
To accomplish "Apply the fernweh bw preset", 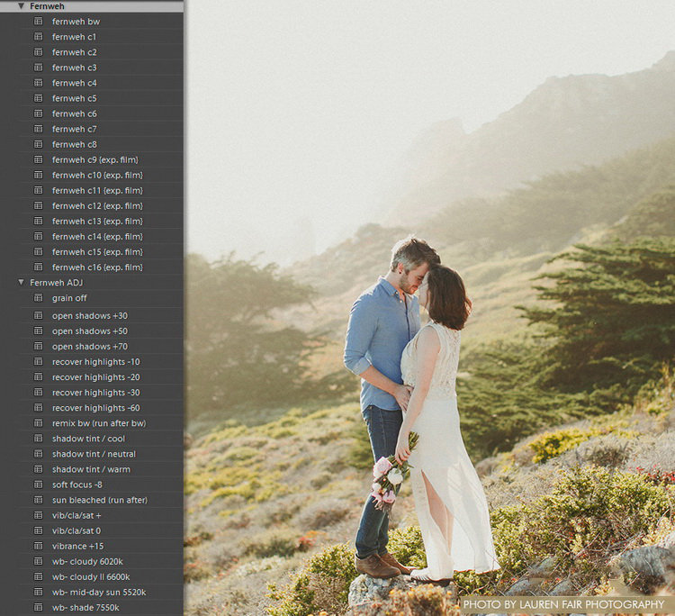I will tap(76, 22).
